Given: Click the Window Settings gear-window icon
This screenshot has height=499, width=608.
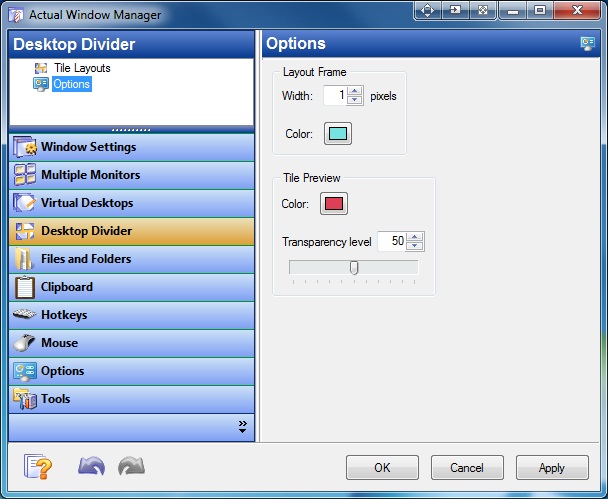Looking at the screenshot, I should [x=24, y=147].
